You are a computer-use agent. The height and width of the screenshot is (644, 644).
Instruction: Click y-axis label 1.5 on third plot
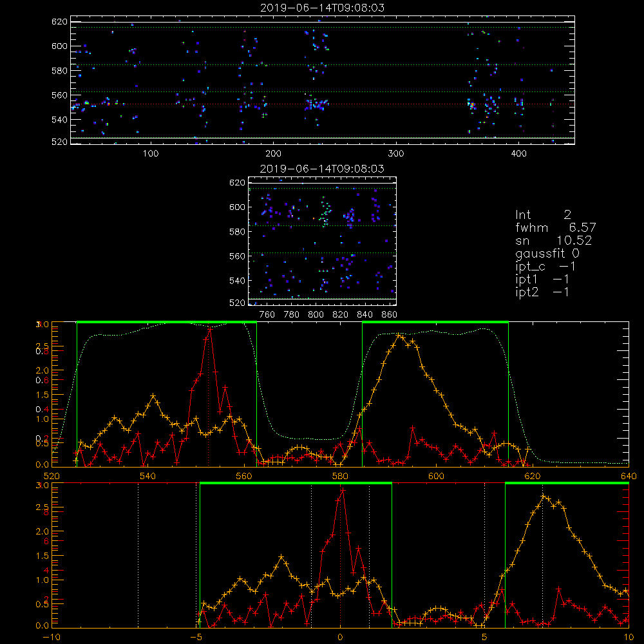43,395
